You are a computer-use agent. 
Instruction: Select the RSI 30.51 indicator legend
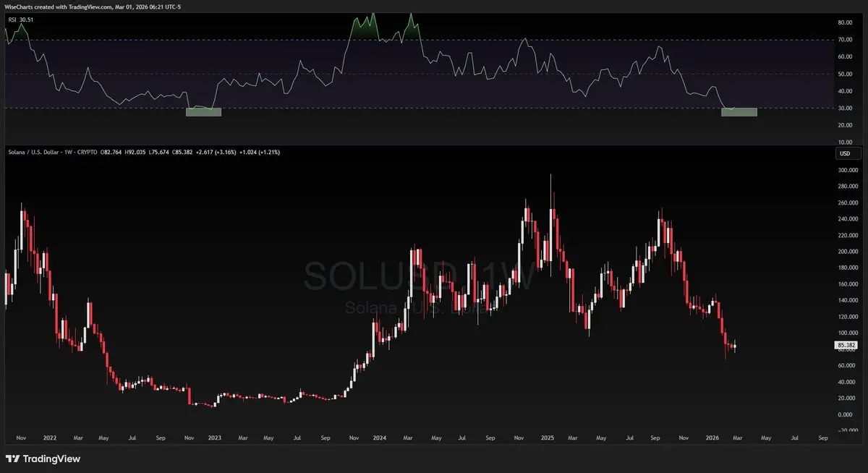(x=22, y=20)
